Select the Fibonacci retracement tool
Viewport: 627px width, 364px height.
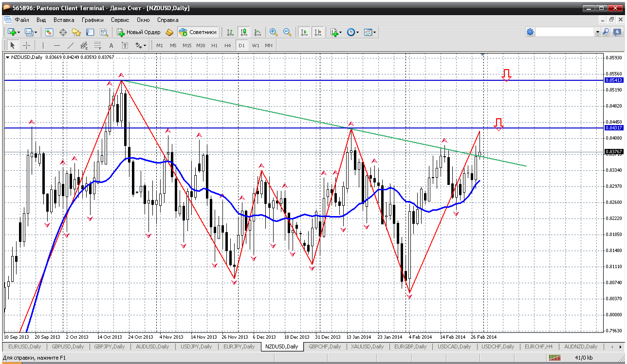tap(97, 45)
